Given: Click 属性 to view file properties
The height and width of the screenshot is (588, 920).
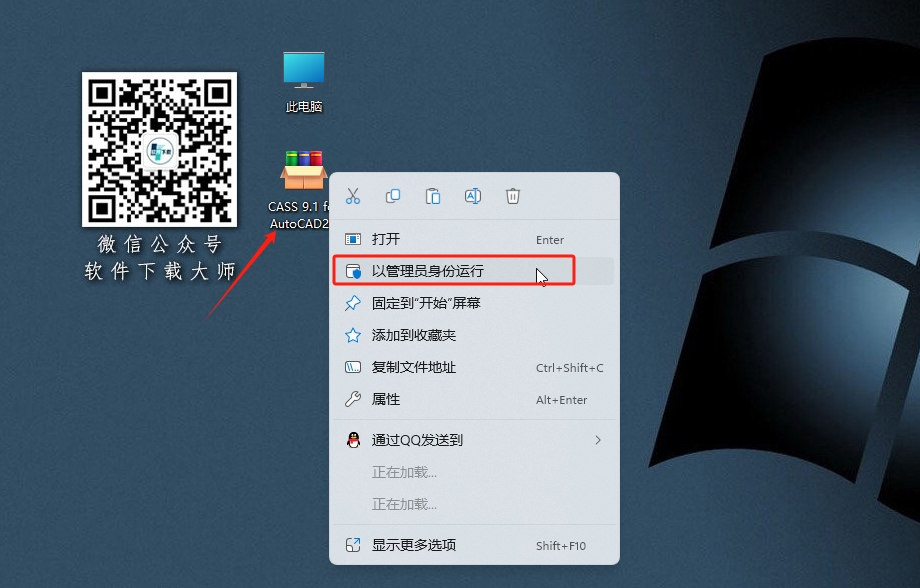Looking at the screenshot, I should tap(389, 399).
